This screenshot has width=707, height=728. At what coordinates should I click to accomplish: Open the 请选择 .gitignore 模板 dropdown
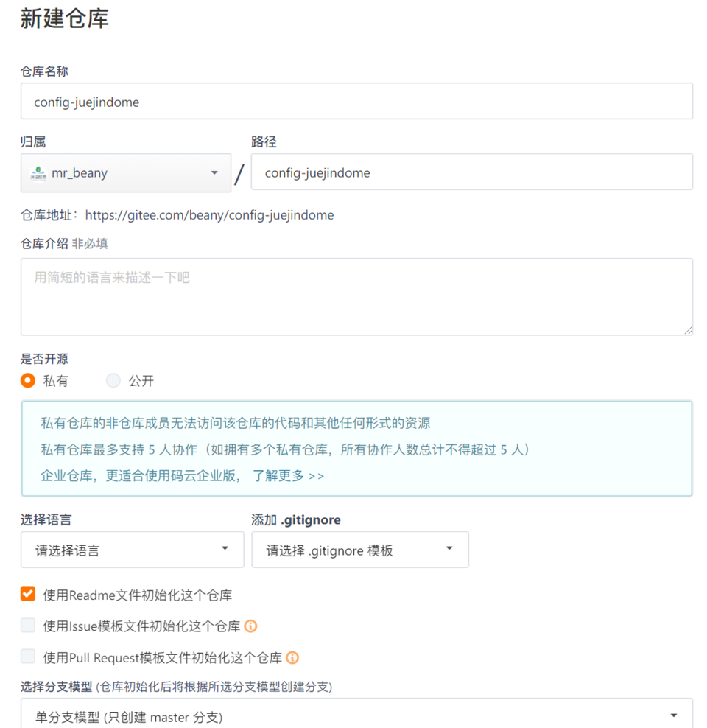(x=360, y=549)
